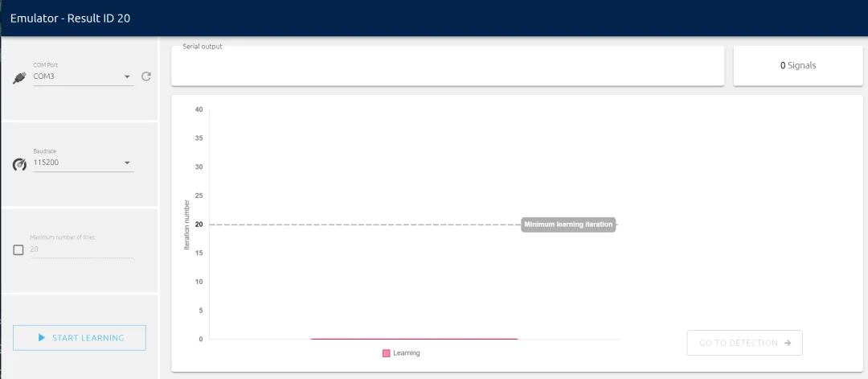Click the pink Learning line on chart
Viewport: 868px width, 379px height.
pyautogui.click(x=414, y=339)
